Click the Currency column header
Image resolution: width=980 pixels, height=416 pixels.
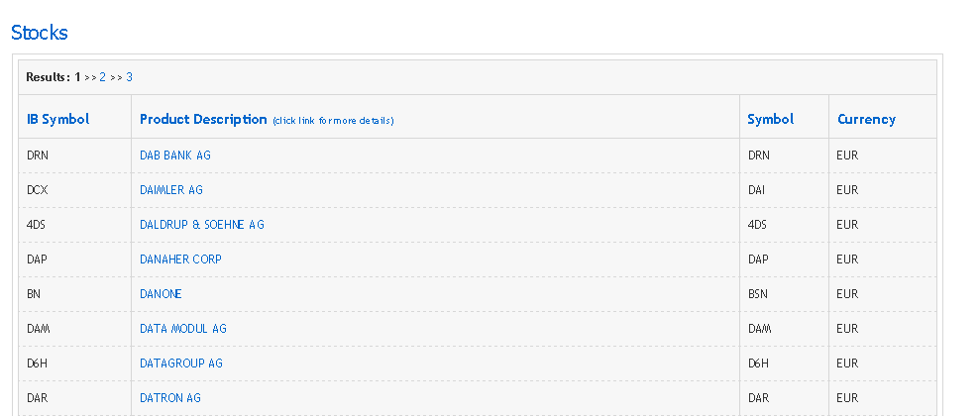[866, 119]
